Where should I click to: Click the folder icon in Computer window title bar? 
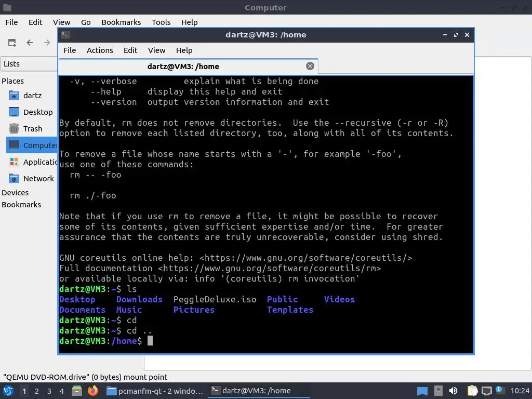click(x=7, y=7)
